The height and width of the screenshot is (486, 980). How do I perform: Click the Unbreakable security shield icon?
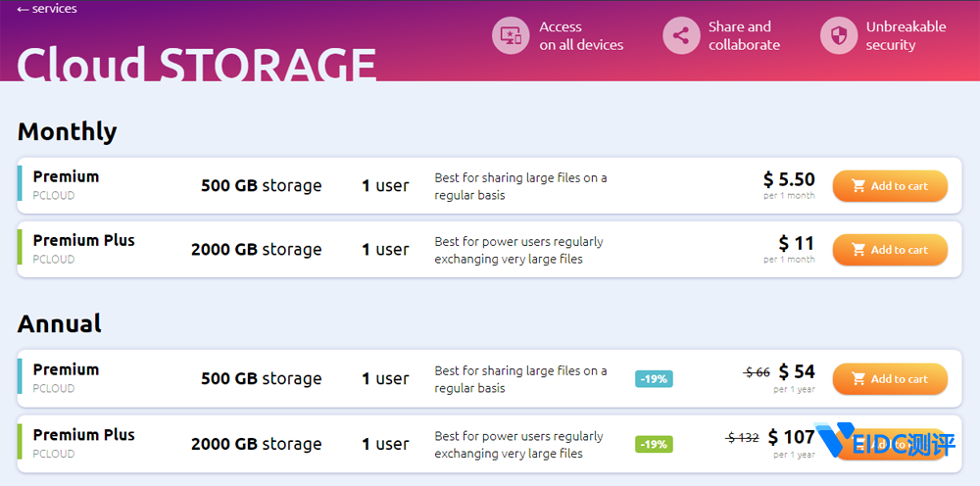pyautogui.click(x=839, y=36)
